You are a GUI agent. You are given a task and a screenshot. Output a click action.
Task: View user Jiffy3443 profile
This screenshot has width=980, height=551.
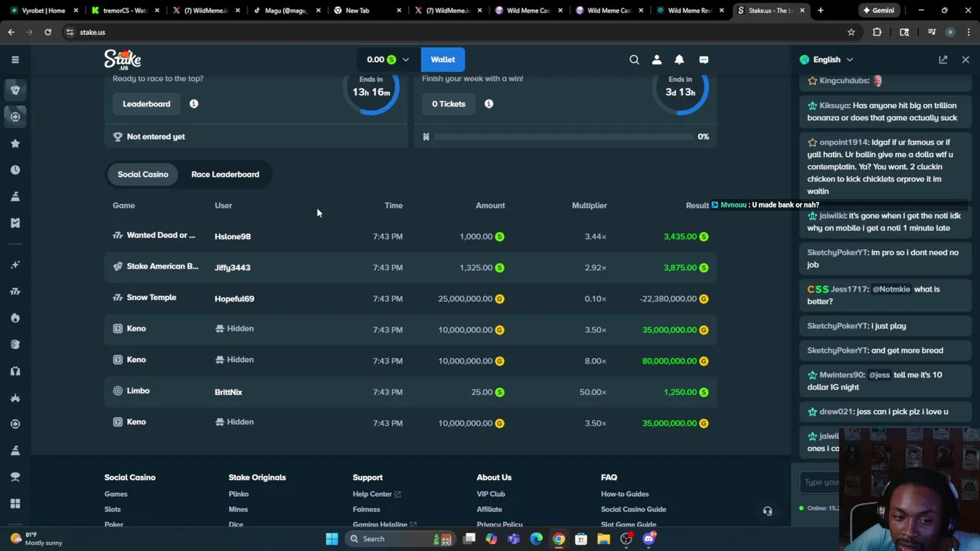(232, 268)
